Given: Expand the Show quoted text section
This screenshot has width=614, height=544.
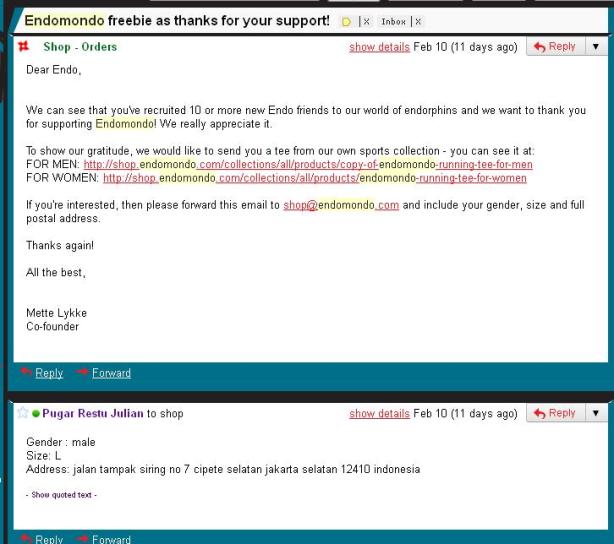Looking at the screenshot, I should 61,495.
